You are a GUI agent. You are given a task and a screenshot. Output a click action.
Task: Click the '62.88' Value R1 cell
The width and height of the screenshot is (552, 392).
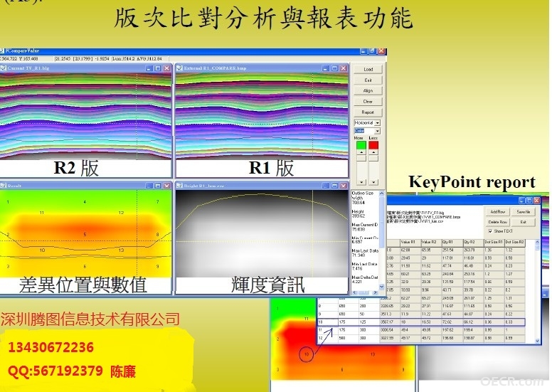(x=410, y=250)
